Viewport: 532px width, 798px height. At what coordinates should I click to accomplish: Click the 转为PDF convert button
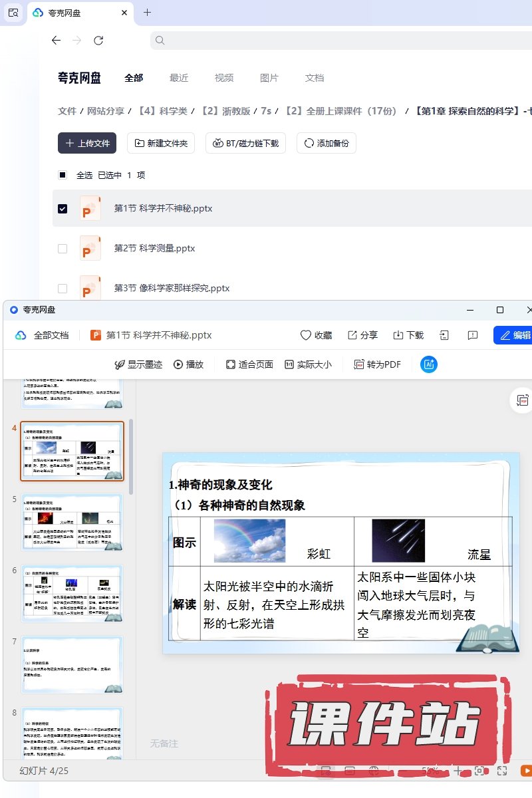(x=377, y=364)
